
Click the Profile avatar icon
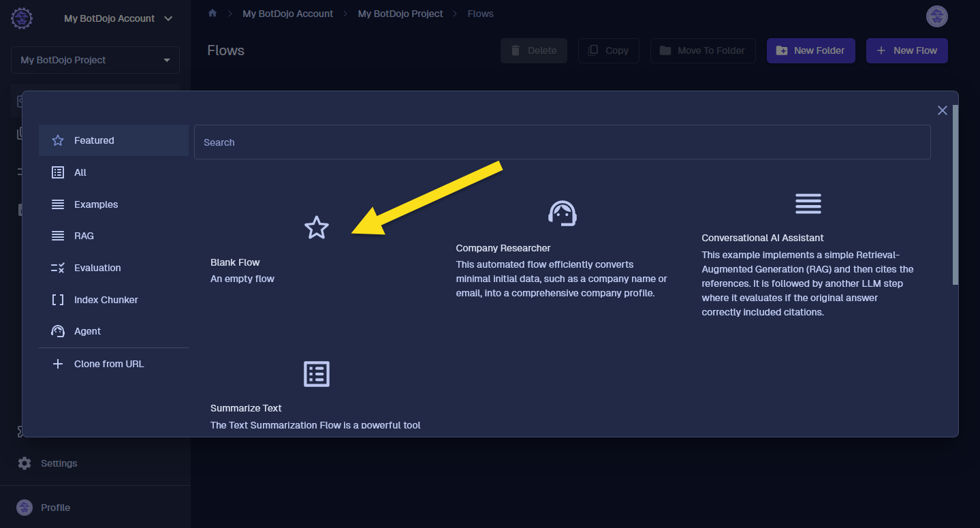pos(25,508)
